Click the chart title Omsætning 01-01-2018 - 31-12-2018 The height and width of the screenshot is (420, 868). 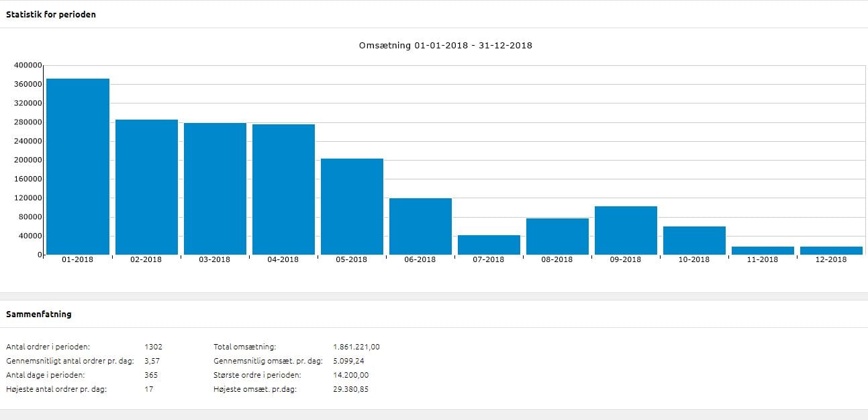(x=446, y=46)
